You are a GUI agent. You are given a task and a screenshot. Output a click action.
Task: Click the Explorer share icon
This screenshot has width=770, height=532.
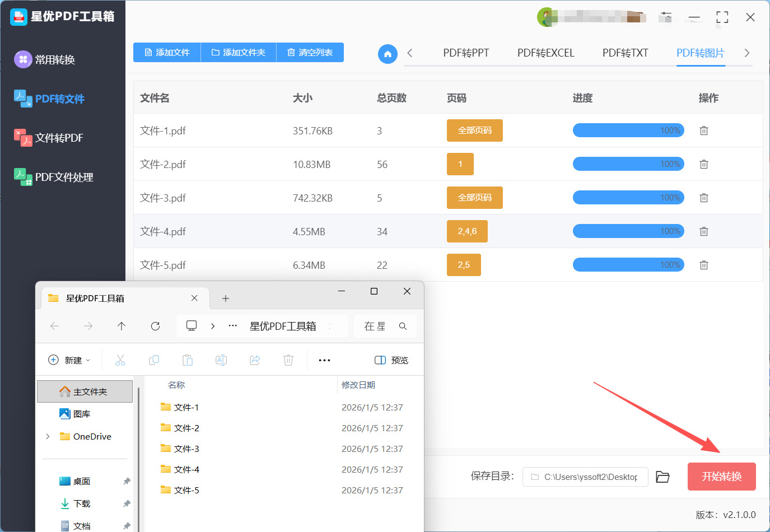pos(255,360)
